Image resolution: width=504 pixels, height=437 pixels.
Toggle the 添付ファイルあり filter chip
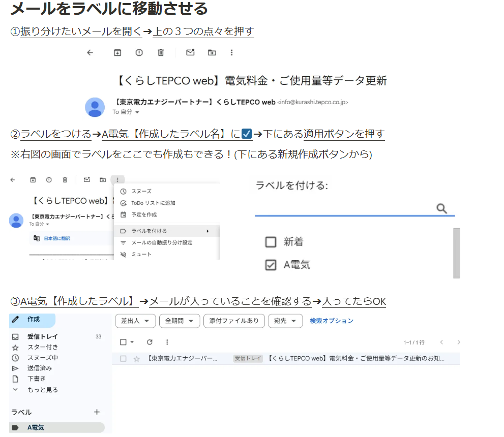tap(234, 321)
